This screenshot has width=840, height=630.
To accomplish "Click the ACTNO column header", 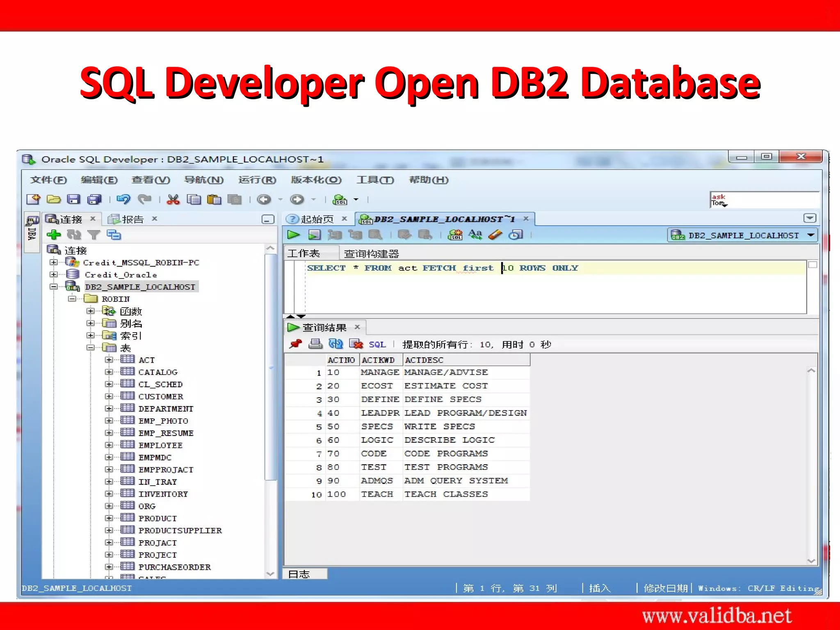I will (x=341, y=360).
